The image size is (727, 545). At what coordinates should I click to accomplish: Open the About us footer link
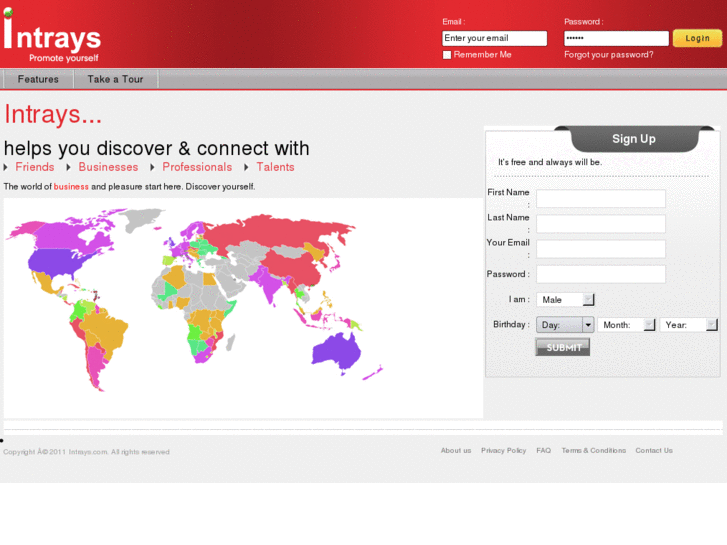(x=456, y=450)
